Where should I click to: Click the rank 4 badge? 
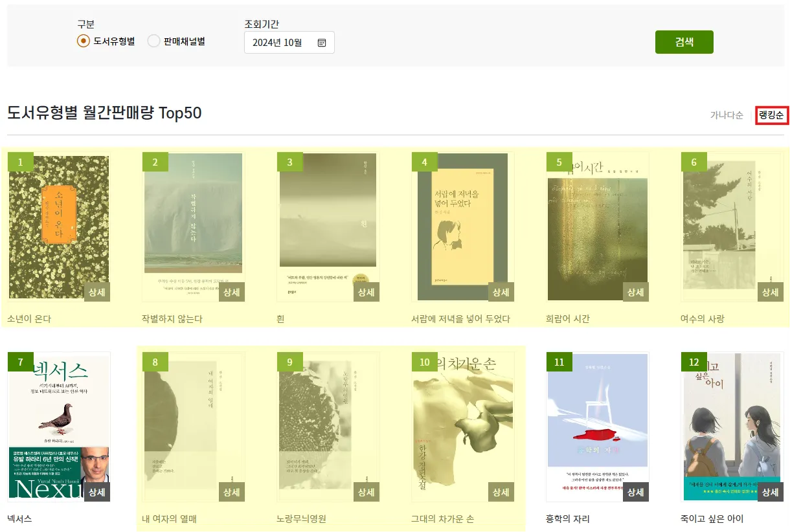click(425, 162)
